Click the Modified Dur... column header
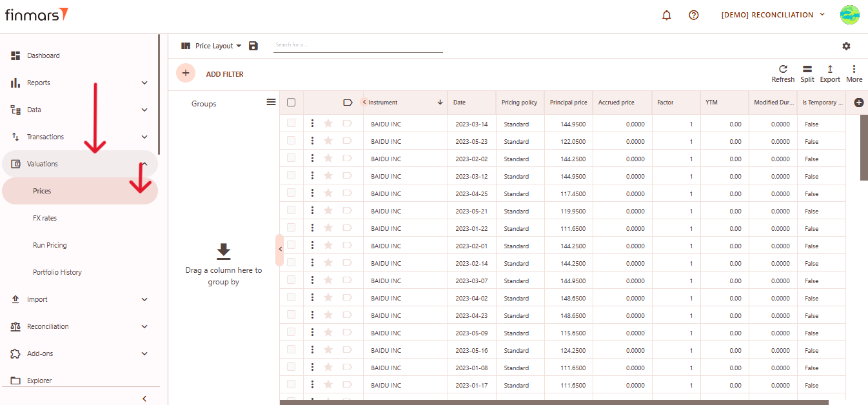Viewport: 868px width, 405px height. click(773, 103)
